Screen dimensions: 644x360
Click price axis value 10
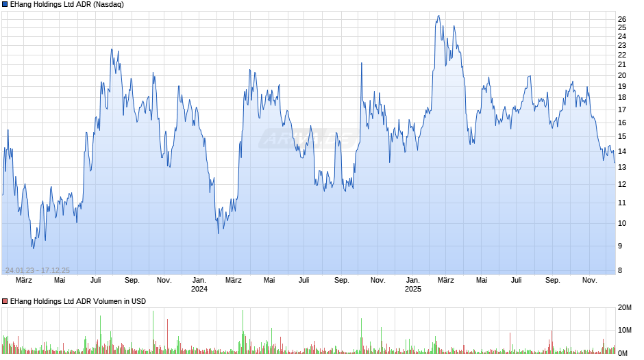(x=622, y=223)
